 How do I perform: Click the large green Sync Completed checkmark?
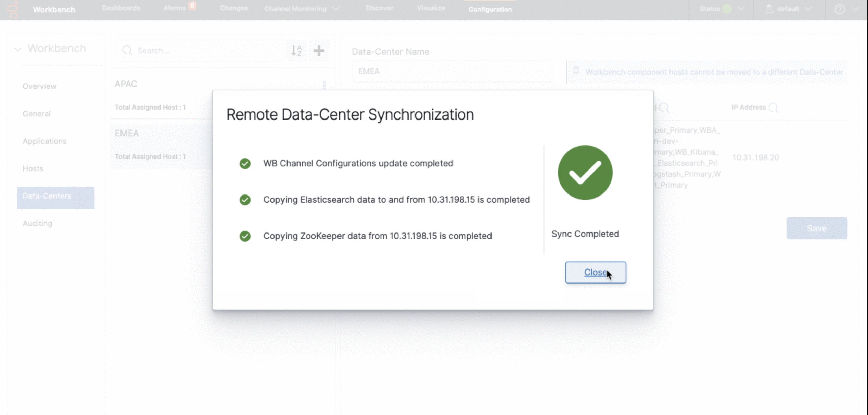pyautogui.click(x=585, y=173)
